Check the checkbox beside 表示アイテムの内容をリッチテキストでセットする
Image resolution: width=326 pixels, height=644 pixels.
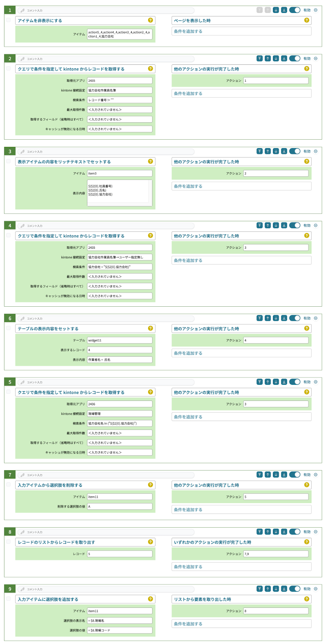pos(8,161)
